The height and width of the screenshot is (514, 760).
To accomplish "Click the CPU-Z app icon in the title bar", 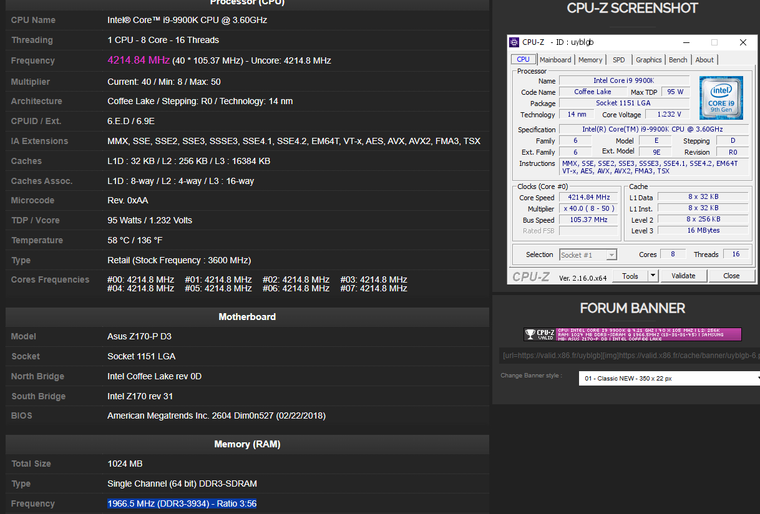I will (514, 42).
